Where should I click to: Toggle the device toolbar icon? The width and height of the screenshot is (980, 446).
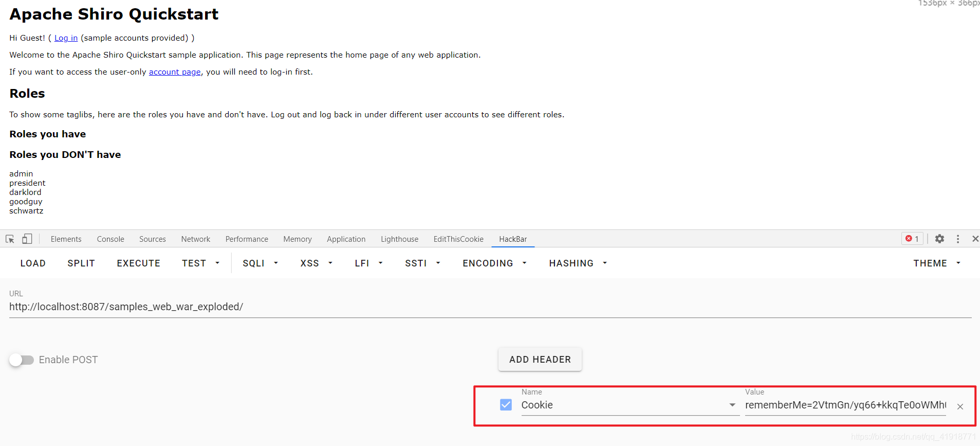[27, 239]
